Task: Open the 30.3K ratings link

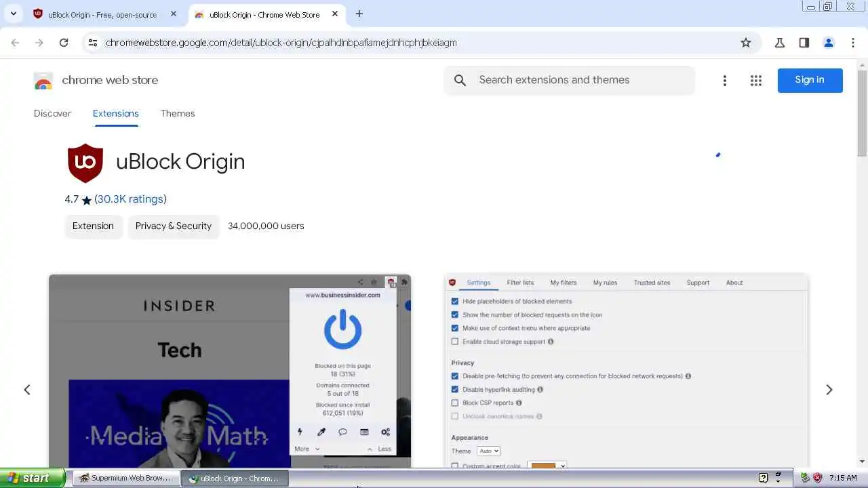Action: click(x=130, y=199)
